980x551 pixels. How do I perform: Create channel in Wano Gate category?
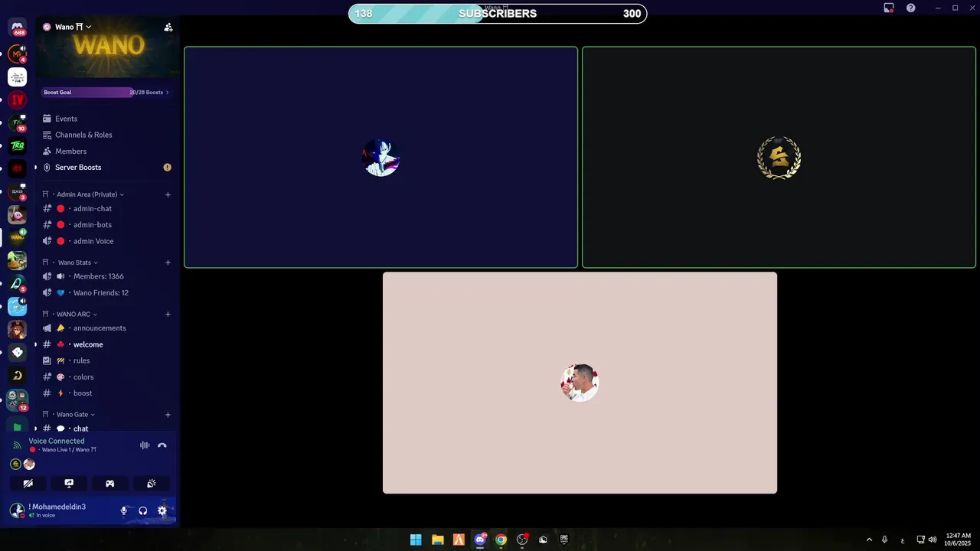coord(168,415)
